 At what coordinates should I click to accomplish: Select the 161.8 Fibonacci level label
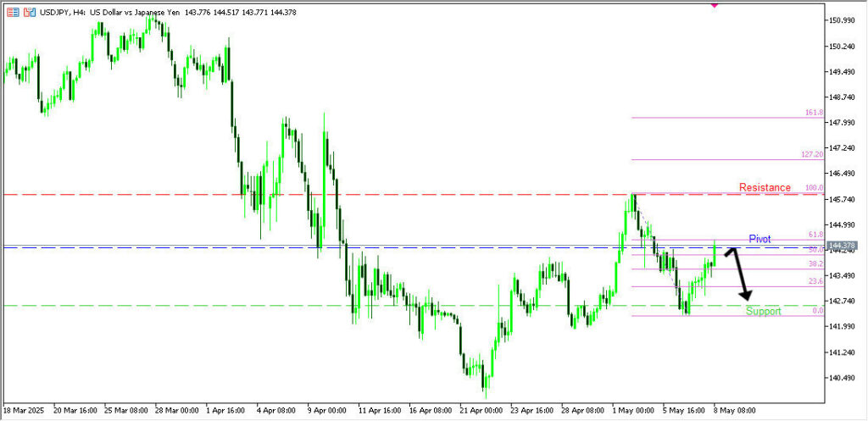pyautogui.click(x=813, y=113)
